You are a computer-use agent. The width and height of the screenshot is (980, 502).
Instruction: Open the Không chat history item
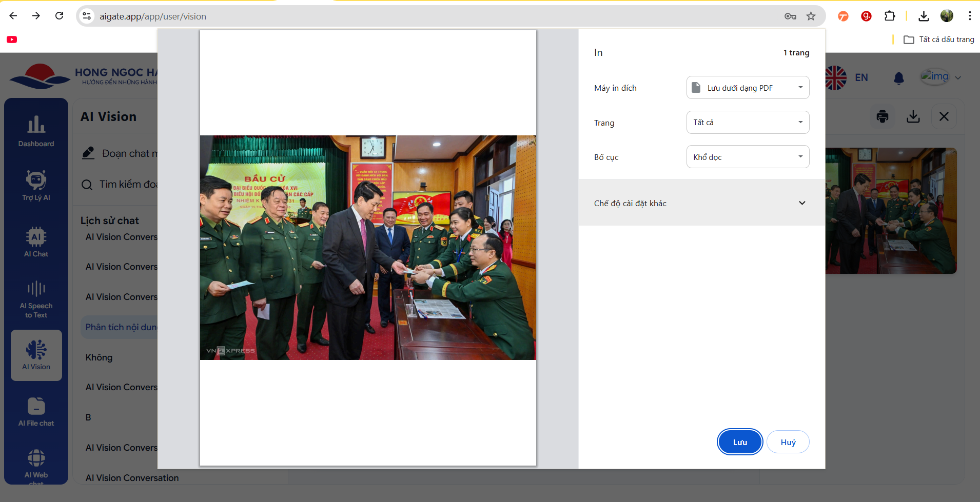pos(99,357)
